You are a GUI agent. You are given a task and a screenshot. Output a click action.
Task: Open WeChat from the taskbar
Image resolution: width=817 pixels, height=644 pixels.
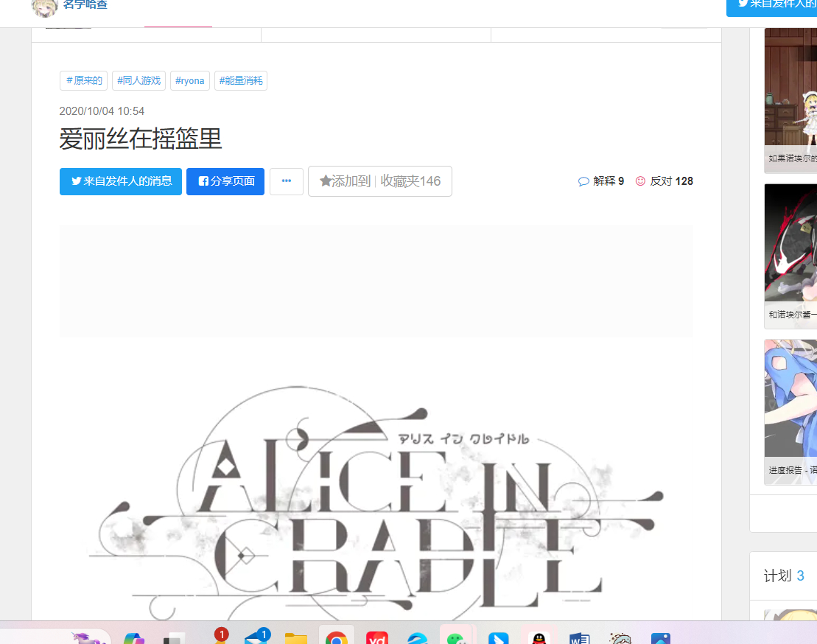pyautogui.click(x=457, y=638)
